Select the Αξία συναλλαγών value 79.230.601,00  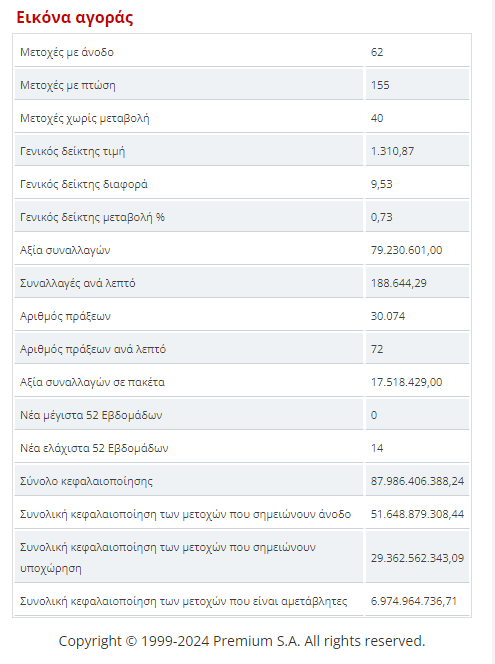[406, 250]
